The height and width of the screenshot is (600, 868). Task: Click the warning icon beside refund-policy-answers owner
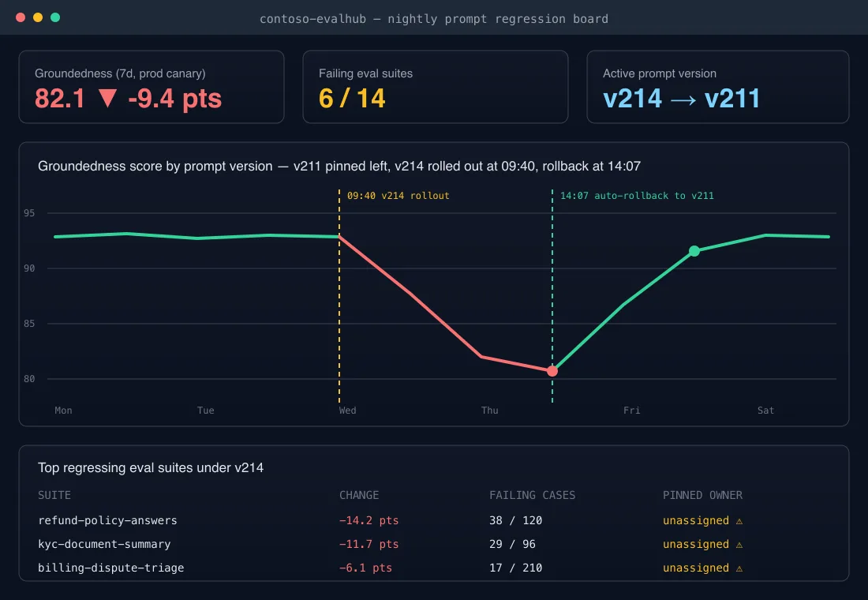pos(739,521)
